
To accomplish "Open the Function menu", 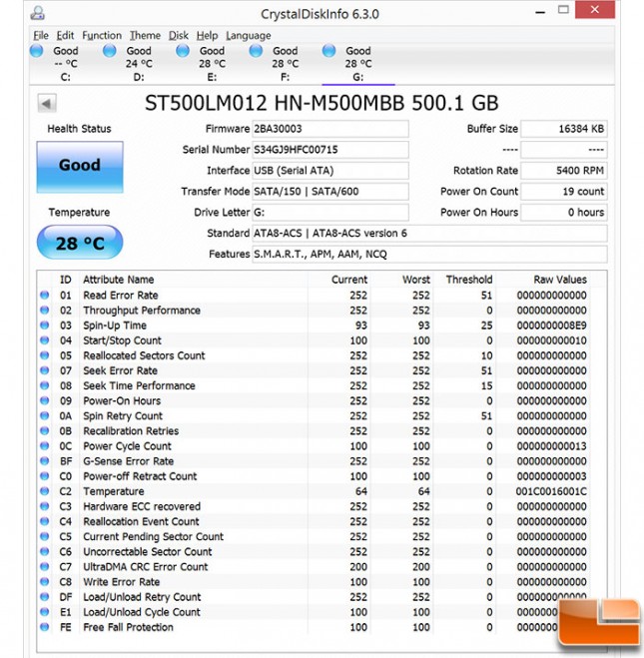I will tap(102, 36).
